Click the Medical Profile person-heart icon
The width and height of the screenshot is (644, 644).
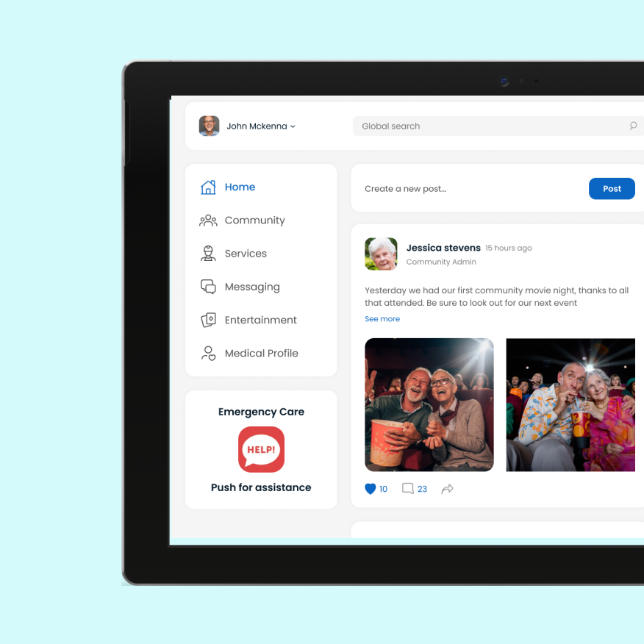[208, 353]
